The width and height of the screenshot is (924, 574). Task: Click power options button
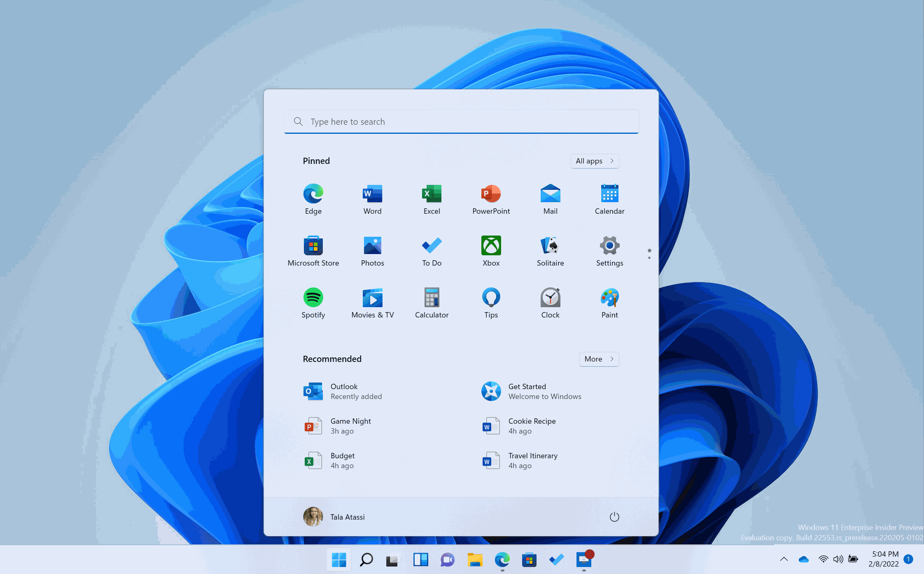614,516
